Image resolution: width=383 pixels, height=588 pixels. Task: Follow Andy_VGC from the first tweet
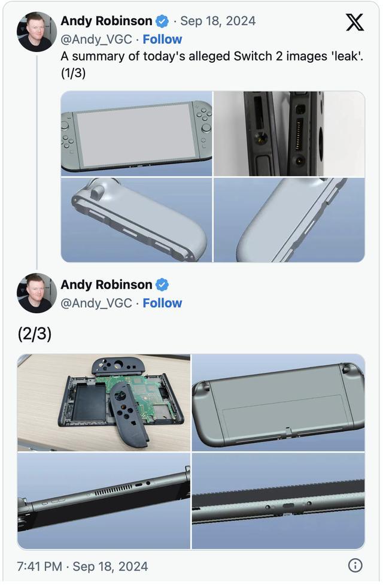pyautogui.click(x=162, y=40)
